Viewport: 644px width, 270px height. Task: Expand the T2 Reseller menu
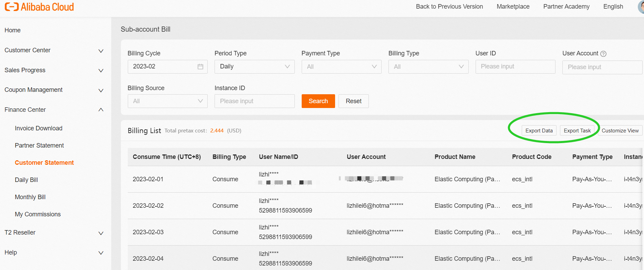click(x=101, y=233)
